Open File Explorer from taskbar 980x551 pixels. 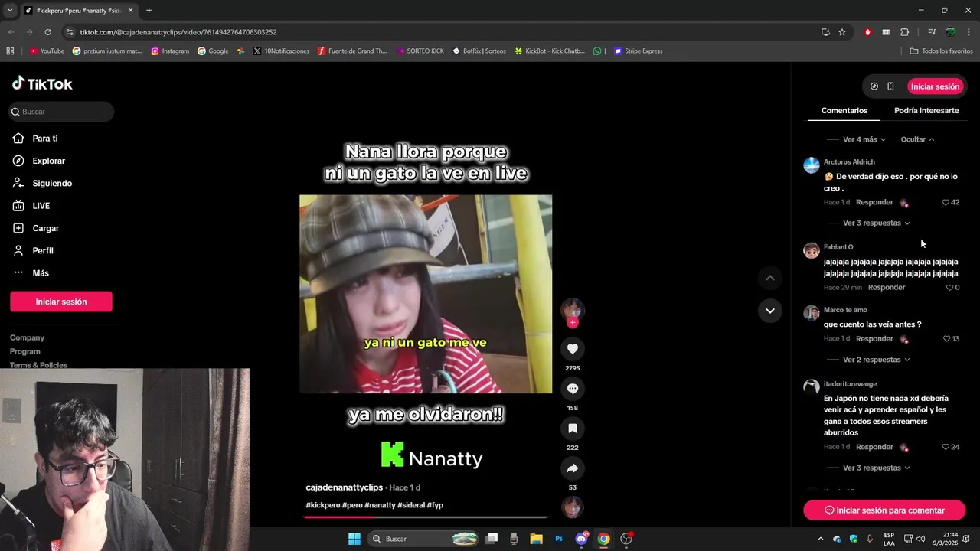pos(537,539)
